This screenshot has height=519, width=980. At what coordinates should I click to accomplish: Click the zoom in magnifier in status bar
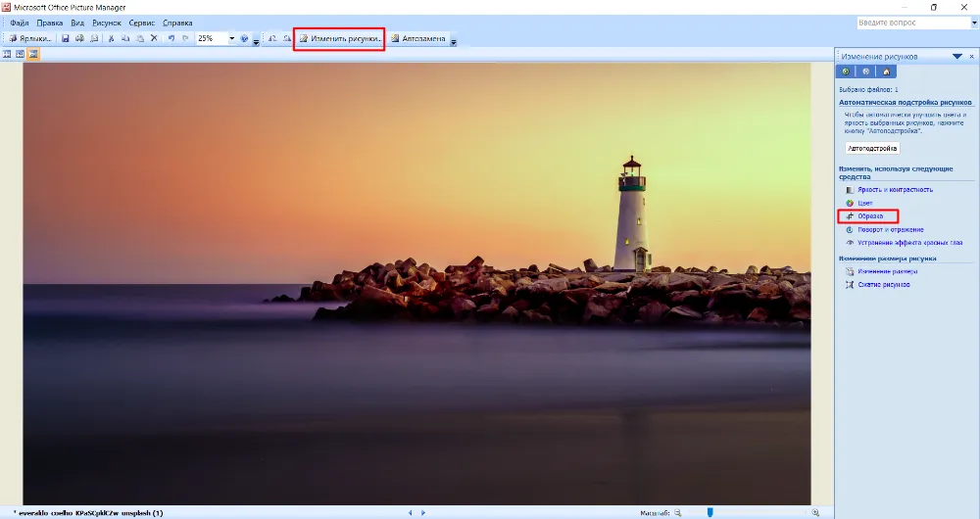(815, 513)
